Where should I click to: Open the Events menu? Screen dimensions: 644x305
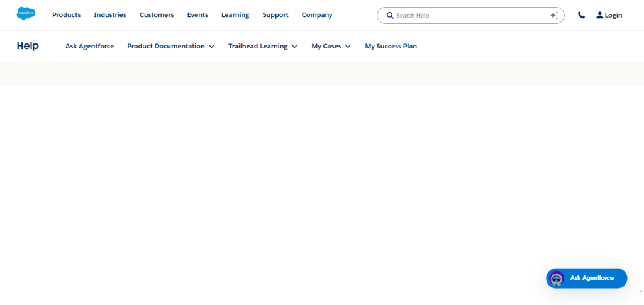pos(197,14)
